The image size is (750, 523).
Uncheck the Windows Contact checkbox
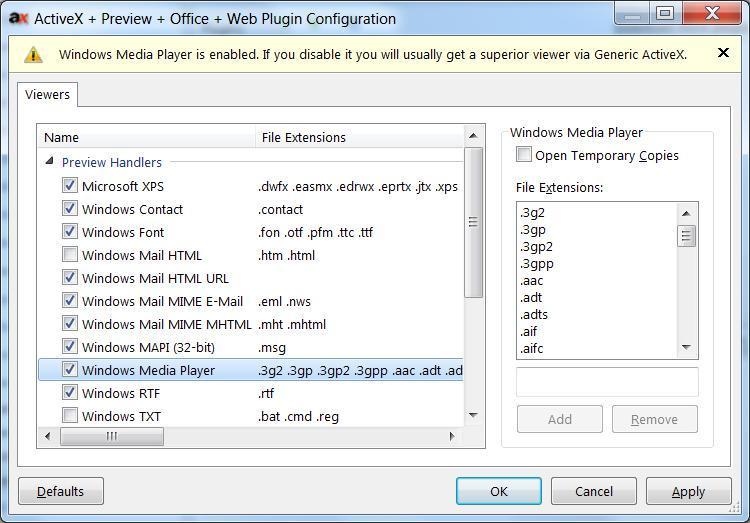click(x=70, y=208)
